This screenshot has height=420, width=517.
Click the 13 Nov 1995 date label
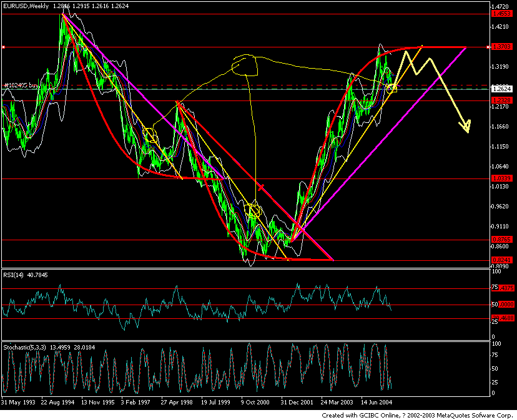pos(97,402)
